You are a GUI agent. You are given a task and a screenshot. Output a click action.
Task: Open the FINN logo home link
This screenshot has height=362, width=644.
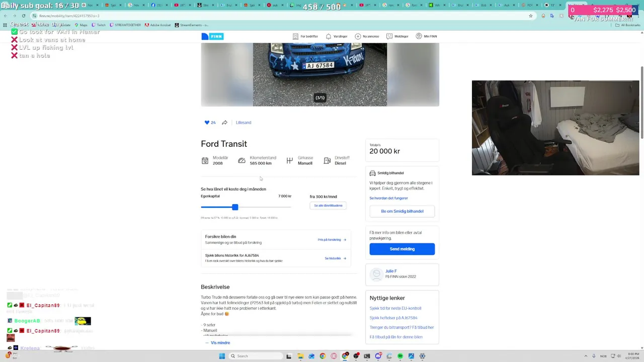point(212,36)
